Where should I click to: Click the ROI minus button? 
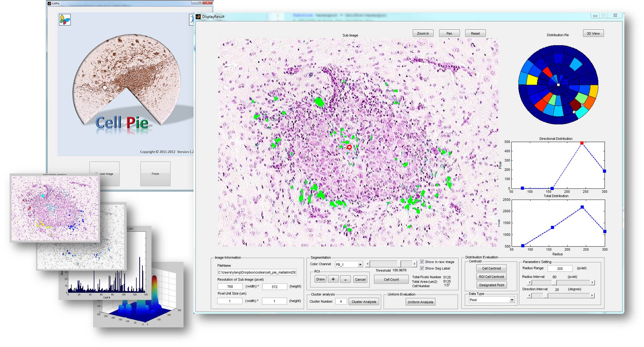click(x=345, y=279)
